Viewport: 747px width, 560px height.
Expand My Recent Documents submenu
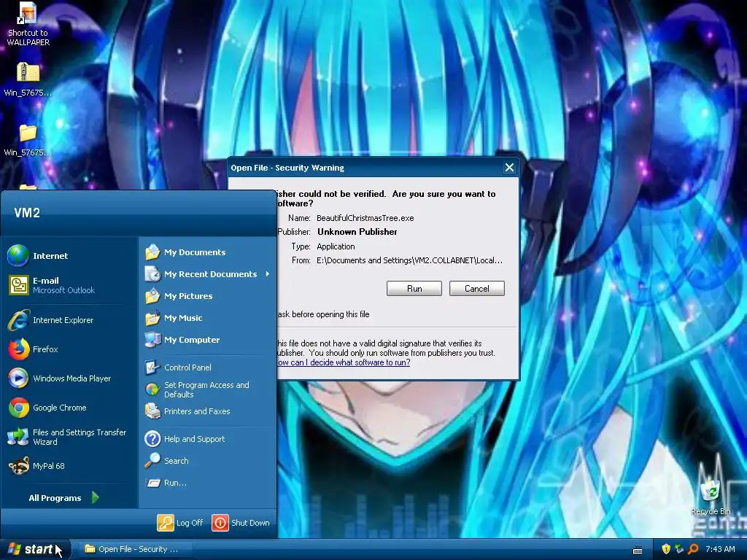[210, 274]
